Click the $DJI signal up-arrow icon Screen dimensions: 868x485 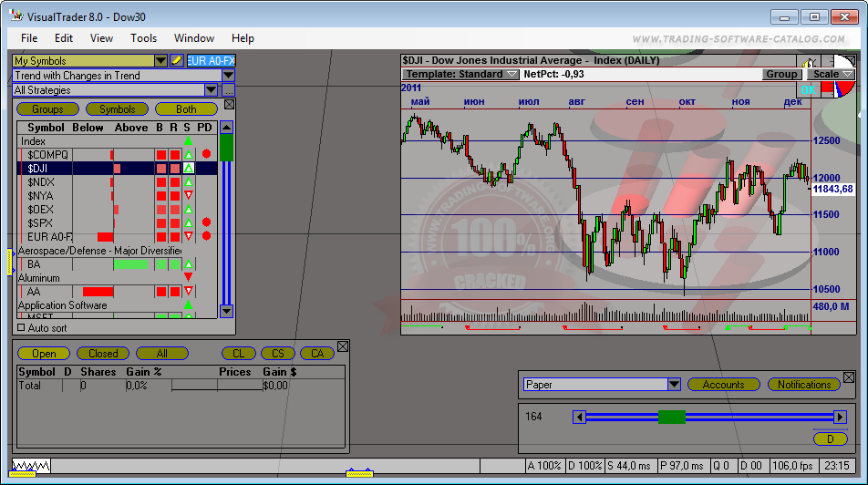(189, 169)
